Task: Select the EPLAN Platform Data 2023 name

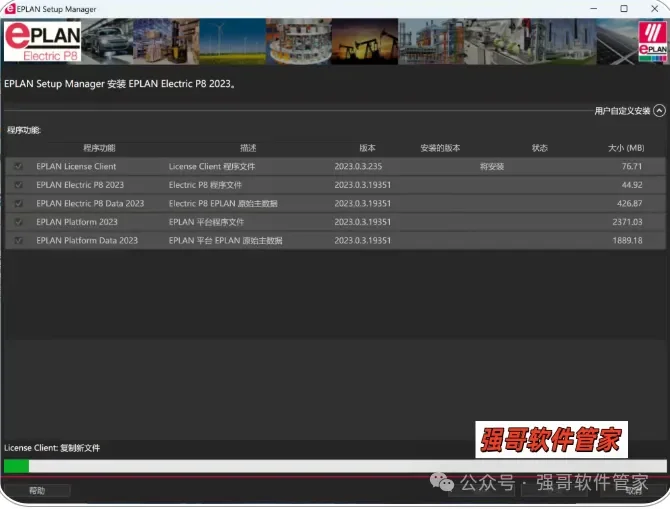Action: [x=87, y=240]
